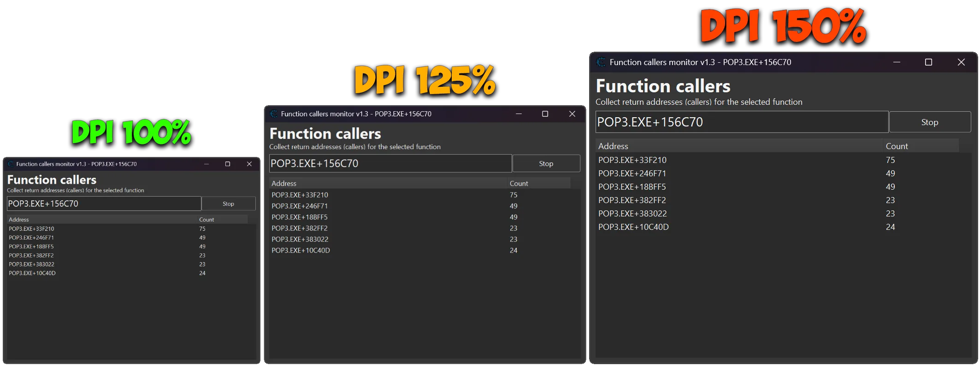The width and height of the screenshot is (980, 366).
Task: Click count 75 in the DPI 125% window
Action: click(x=514, y=195)
